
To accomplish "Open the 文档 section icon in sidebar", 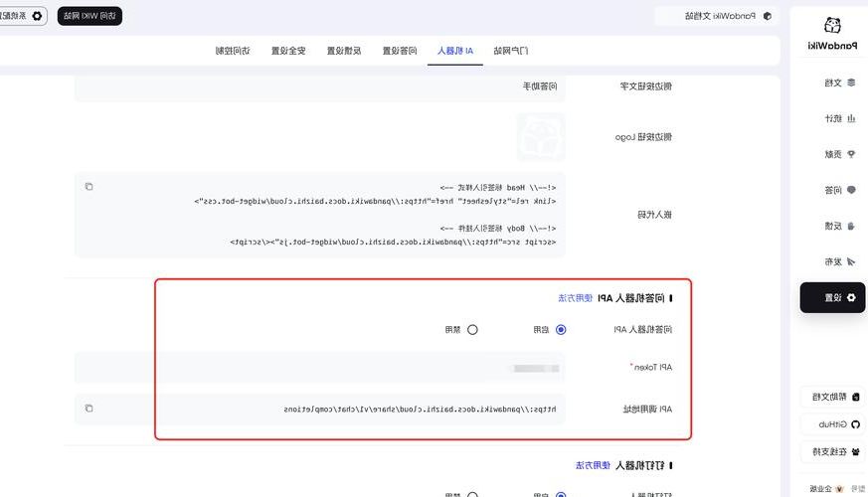I will (851, 83).
